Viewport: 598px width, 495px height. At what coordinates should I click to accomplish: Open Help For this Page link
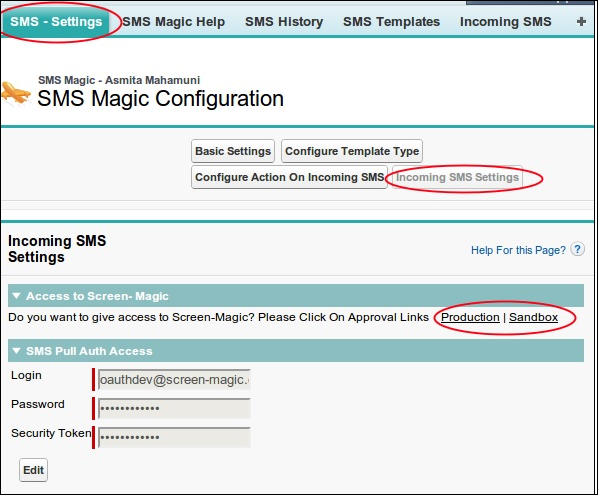[x=518, y=250]
